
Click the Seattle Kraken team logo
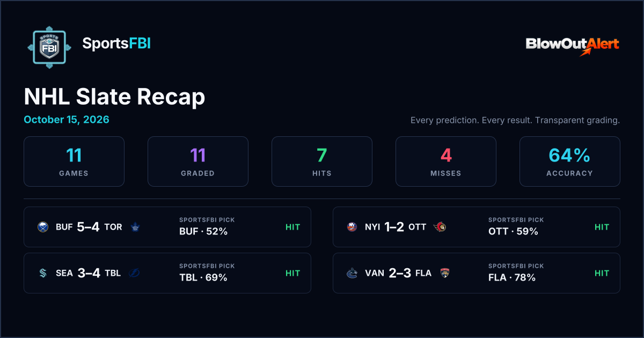(43, 273)
